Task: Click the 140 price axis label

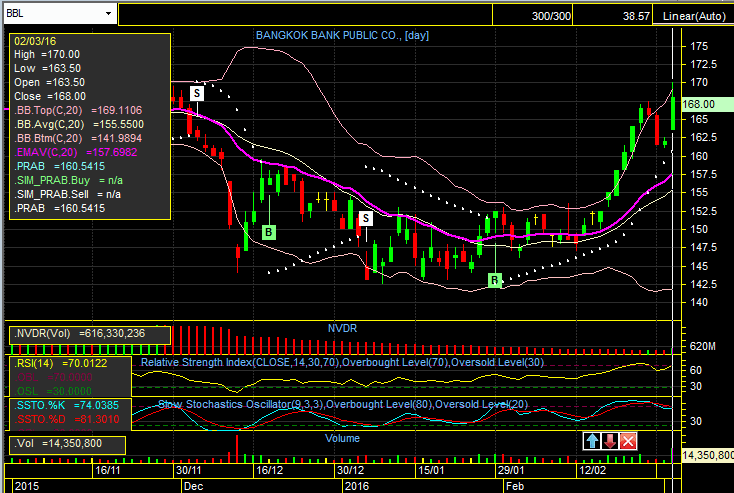Action: click(699, 302)
